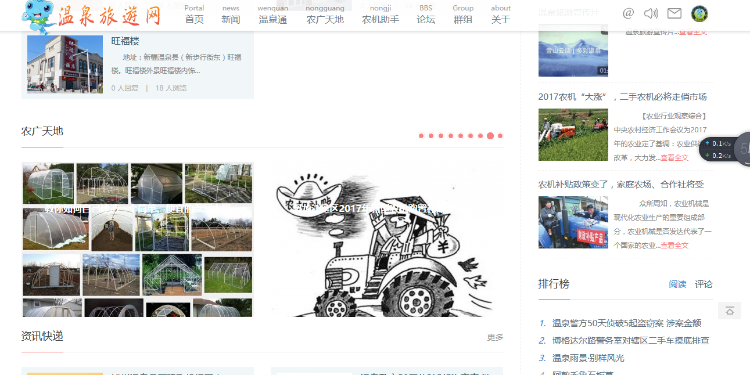Screen dimensions: 750x375
Task: Open the 首页 Portal menu item
Action: coord(194,14)
